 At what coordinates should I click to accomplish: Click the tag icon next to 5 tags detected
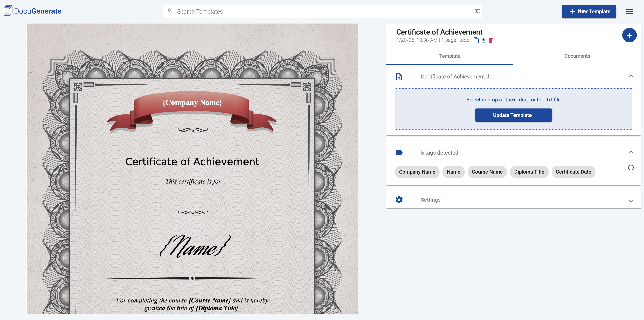(399, 152)
